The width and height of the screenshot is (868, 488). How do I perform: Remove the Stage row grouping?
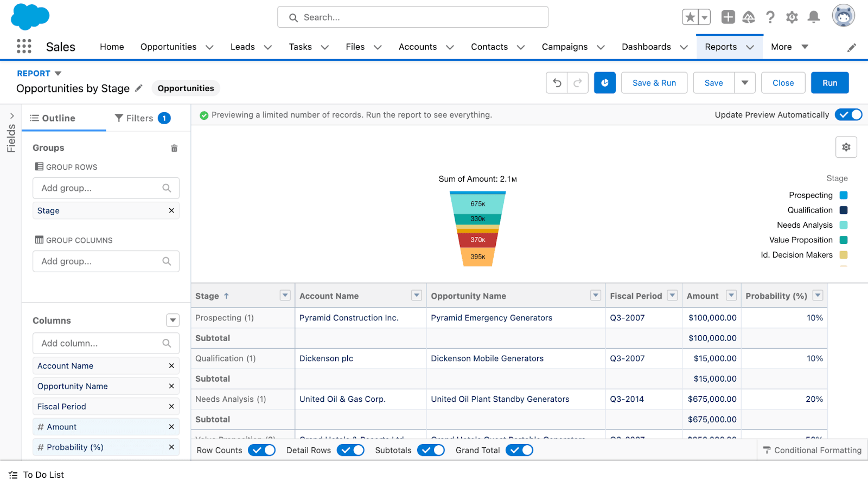171,210
